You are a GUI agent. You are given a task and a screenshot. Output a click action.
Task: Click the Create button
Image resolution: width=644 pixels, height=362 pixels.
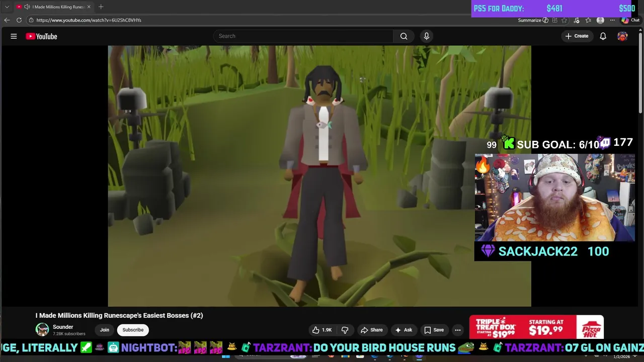[x=577, y=36]
